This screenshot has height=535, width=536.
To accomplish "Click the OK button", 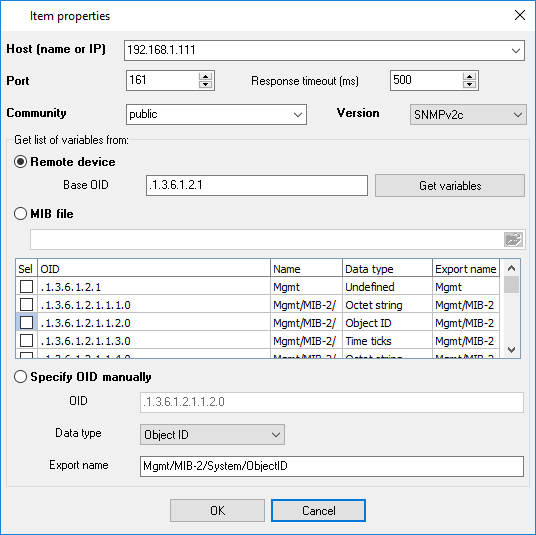I will click(x=217, y=511).
